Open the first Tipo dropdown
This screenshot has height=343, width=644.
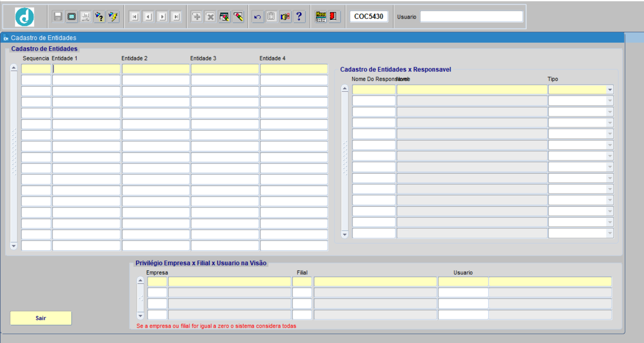[610, 90]
